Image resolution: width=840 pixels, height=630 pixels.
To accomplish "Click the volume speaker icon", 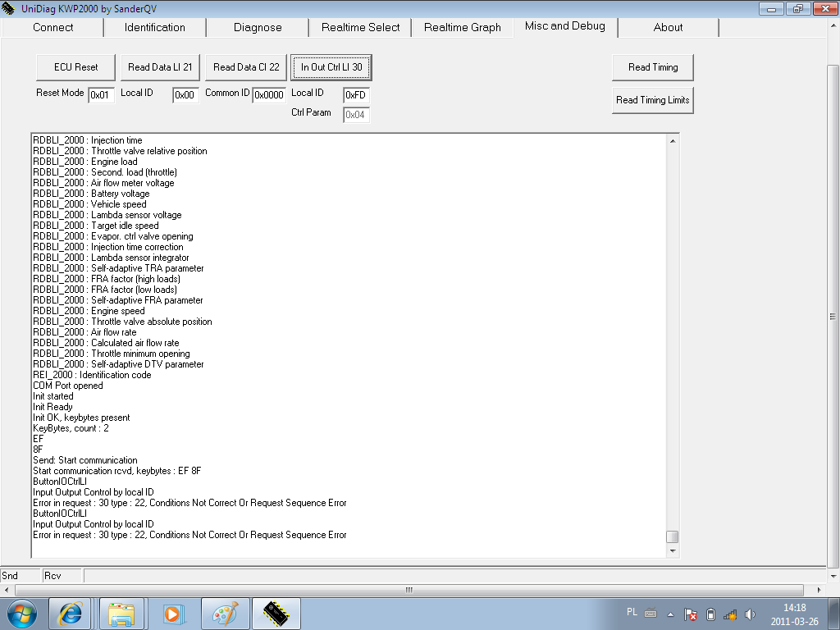I will pos(750,614).
